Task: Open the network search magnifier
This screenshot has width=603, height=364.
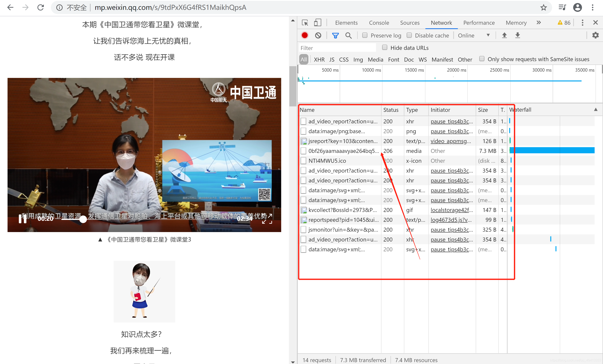Action: [348, 35]
